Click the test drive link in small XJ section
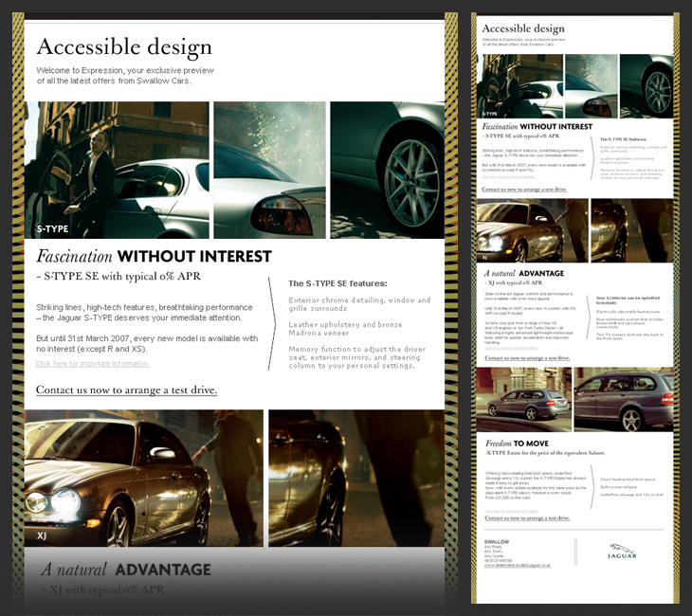The image size is (692, 616). (x=527, y=358)
